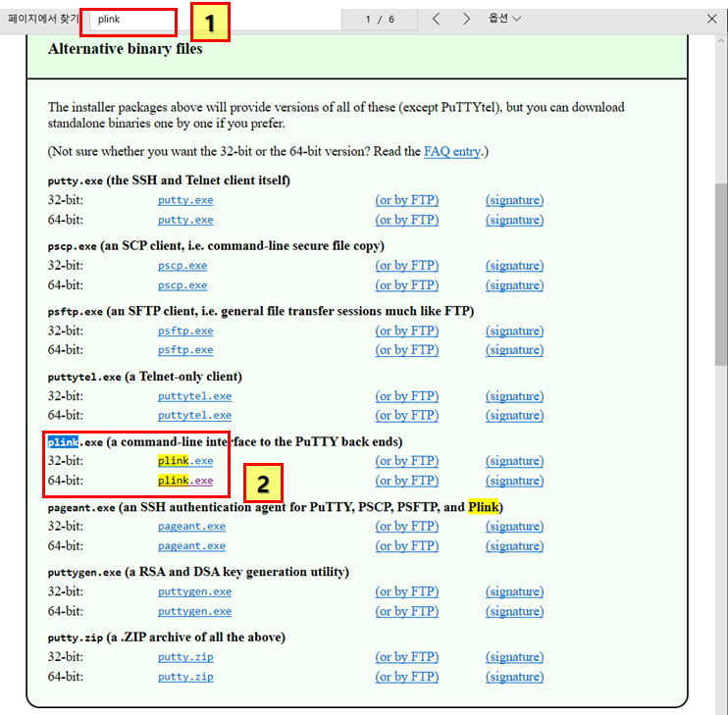
Task: Open signature for 64-bit puttygen.exe
Action: coord(514,612)
